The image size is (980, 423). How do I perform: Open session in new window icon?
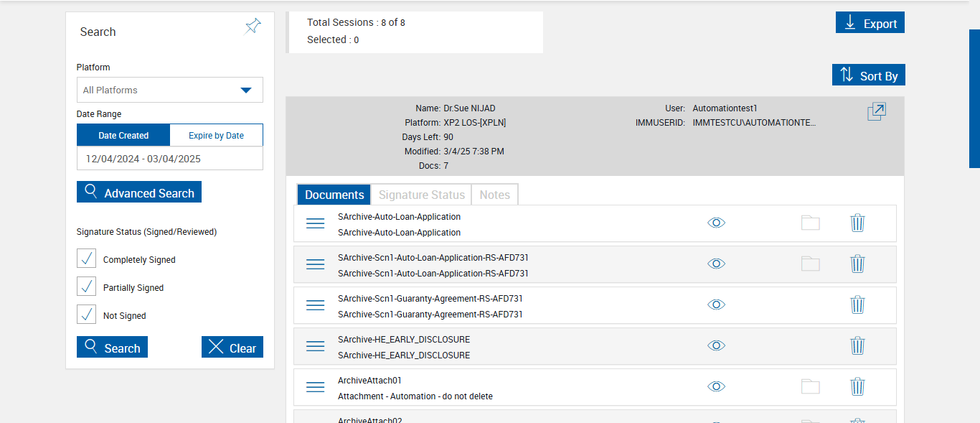tap(877, 112)
